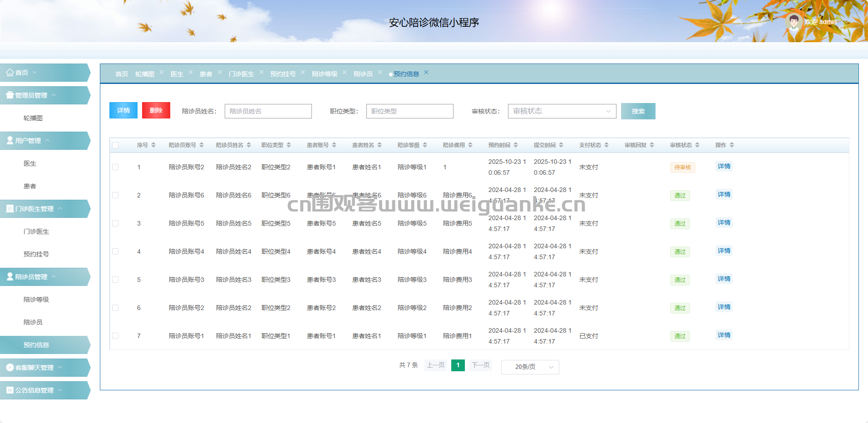Click the 搜索 button
The height and width of the screenshot is (423, 868).
click(638, 111)
